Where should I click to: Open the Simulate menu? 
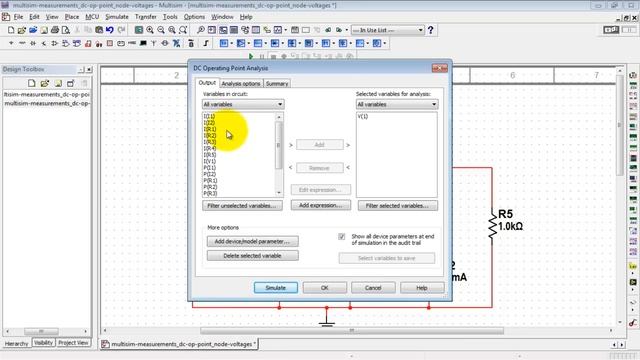(117, 17)
